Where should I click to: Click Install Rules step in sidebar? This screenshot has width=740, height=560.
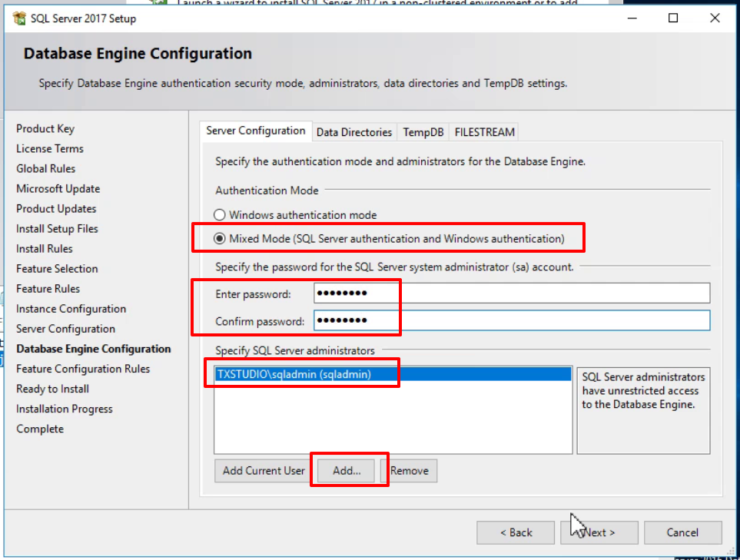click(45, 249)
